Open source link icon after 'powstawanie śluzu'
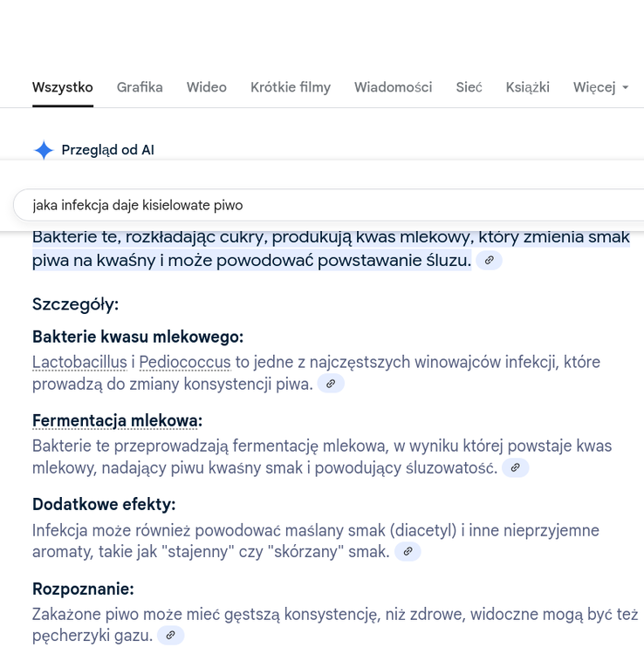The height and width of the screenshot is (654, 644). tap(490, 260)
